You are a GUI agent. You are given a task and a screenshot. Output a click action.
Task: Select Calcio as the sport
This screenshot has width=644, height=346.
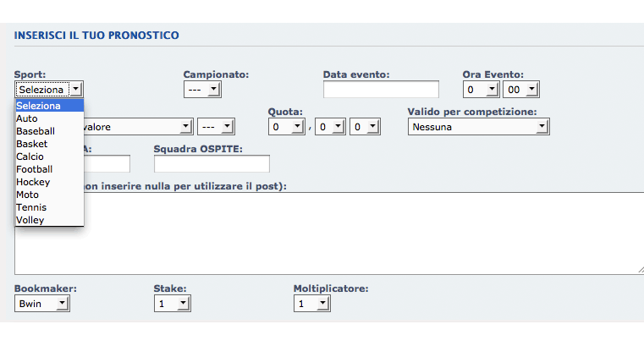tap(49, 157)
